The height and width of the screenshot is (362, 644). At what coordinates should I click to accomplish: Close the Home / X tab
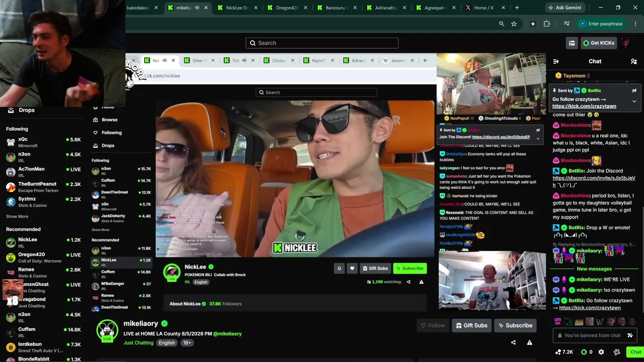point(503,8)
